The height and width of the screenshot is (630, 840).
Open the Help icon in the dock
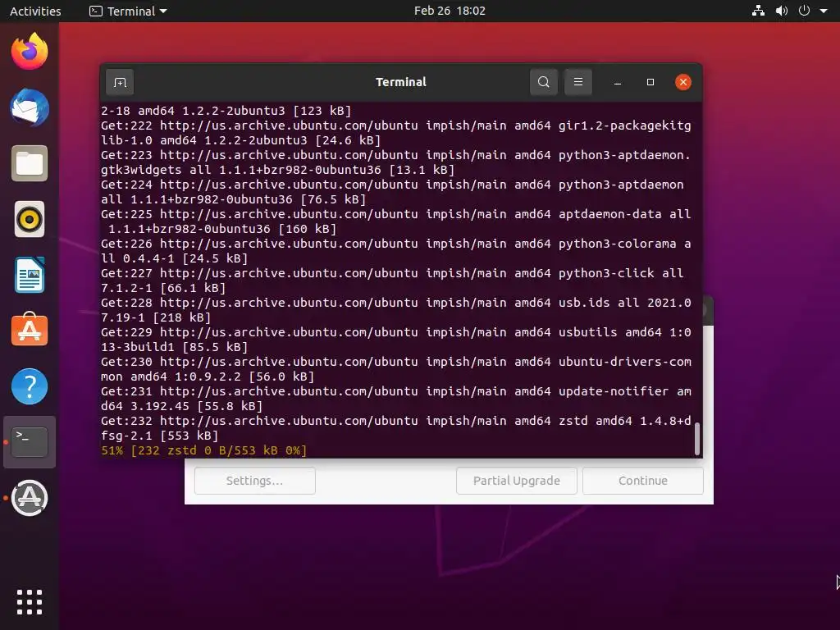click(30, 386)
